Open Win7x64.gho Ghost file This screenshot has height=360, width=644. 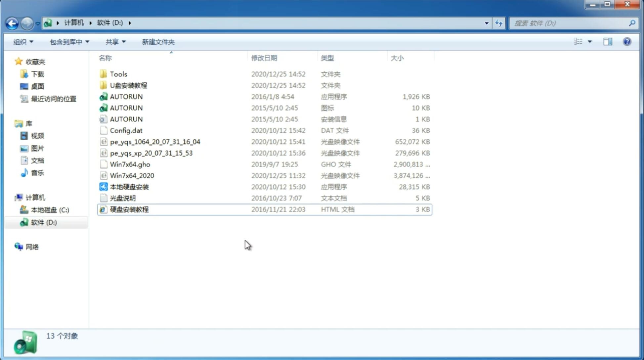tap(130, 164)
